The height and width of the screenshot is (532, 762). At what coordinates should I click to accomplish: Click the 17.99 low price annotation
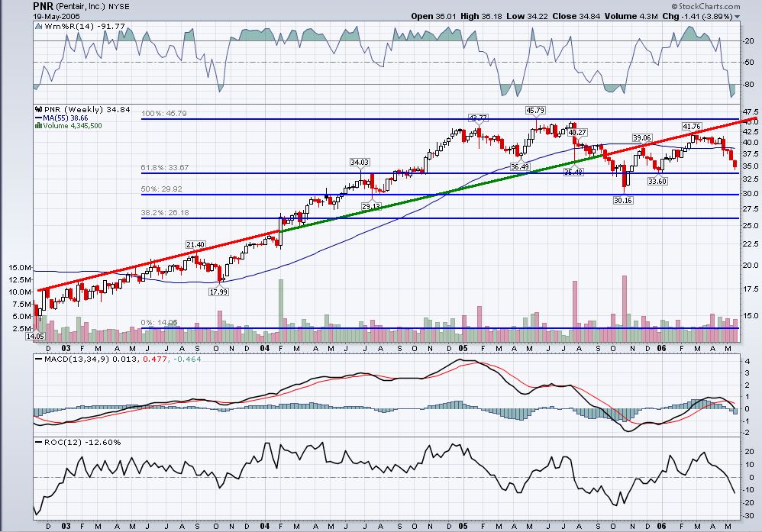point(218,292)
